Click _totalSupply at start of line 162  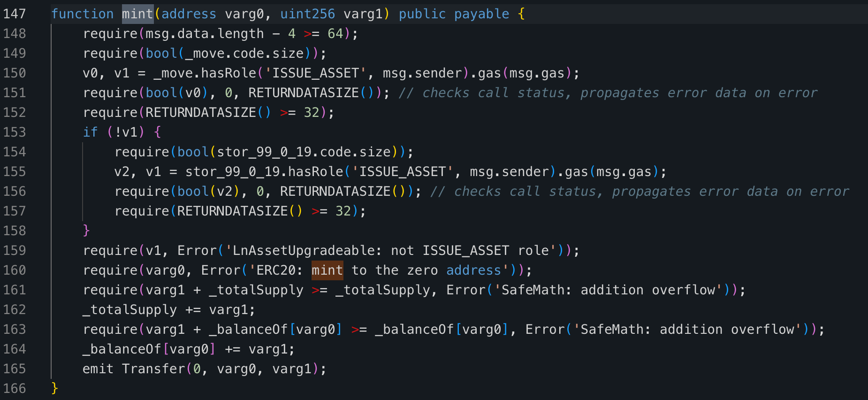[130, 310]
